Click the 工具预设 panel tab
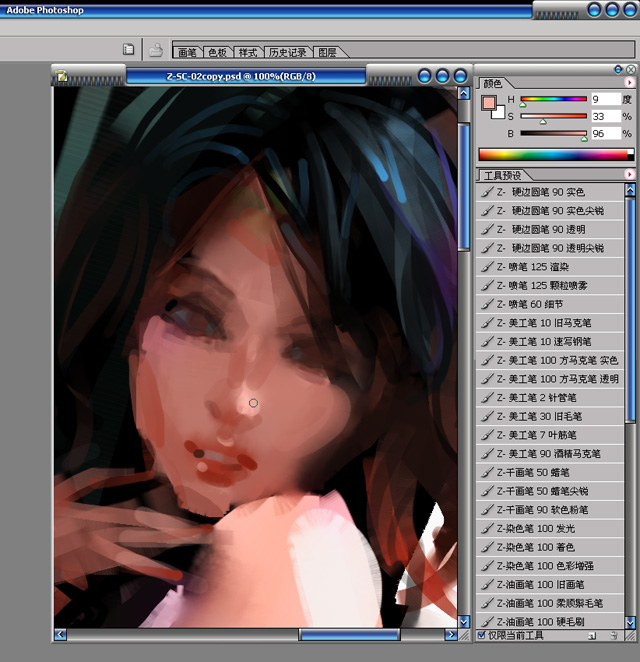The width and height of the screenshot is (640, 662). 502,175
